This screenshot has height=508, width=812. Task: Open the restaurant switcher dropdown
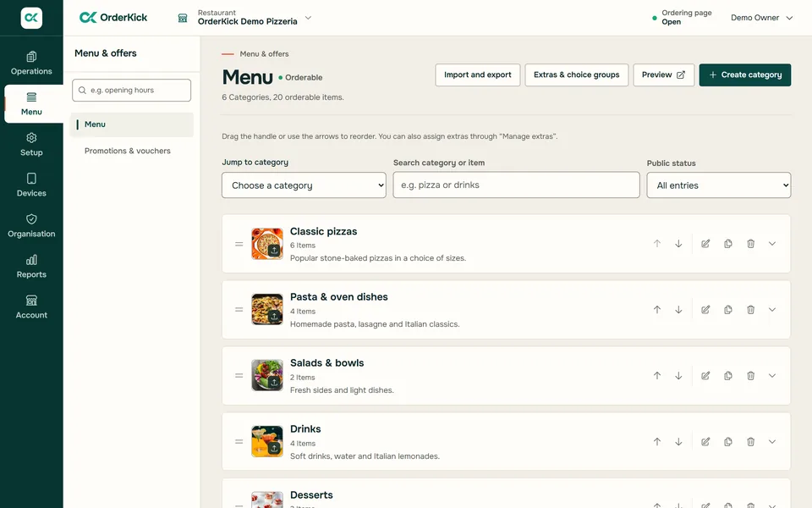(247, 18)
